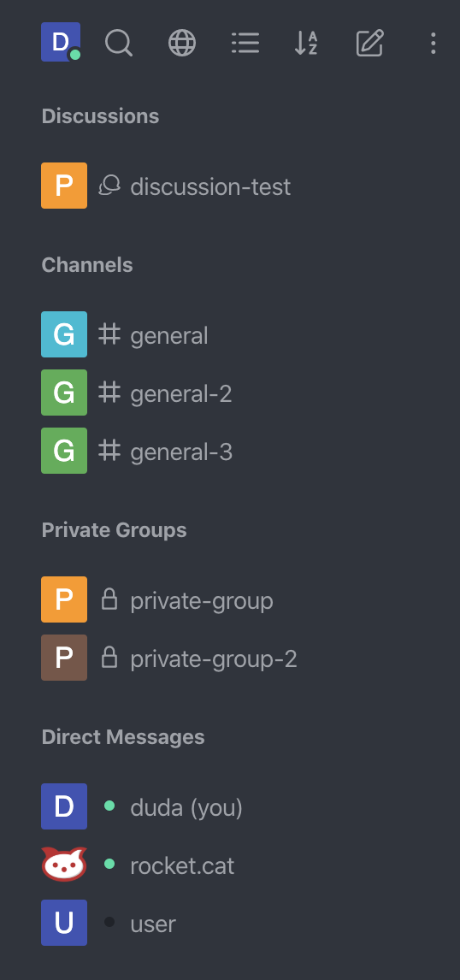Click the hash icon beside general-3
The height and width of the screenshot is (980, 460).
click(109, 451)
